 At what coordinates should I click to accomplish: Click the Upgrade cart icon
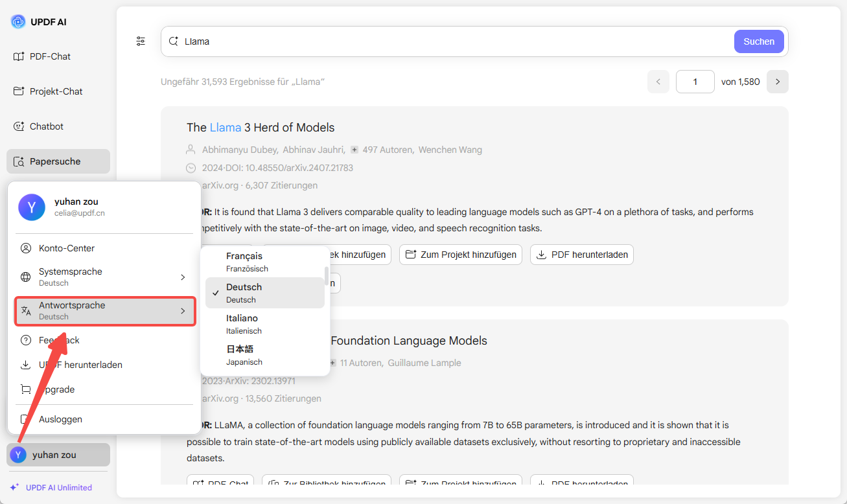coord(26,389)
